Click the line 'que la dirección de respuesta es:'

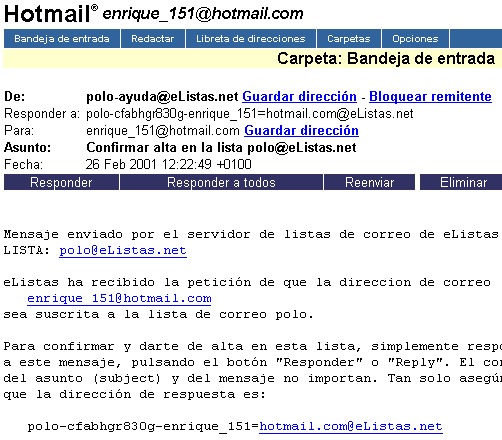tap(135, 394)
